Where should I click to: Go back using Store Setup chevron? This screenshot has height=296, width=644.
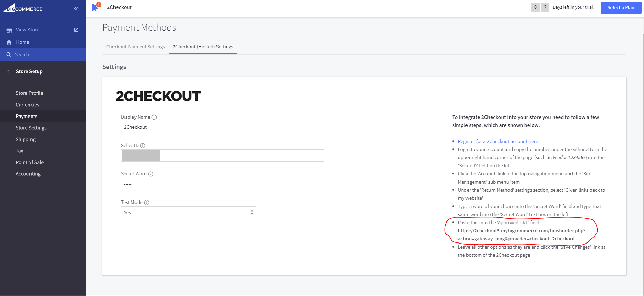(x=8, y=71)
